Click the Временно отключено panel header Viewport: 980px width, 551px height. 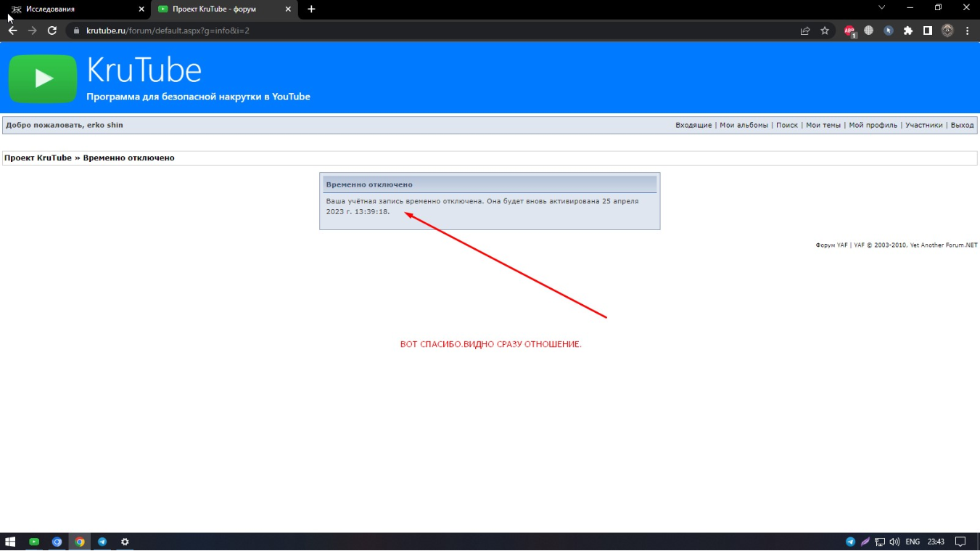(x=490, y=184)
